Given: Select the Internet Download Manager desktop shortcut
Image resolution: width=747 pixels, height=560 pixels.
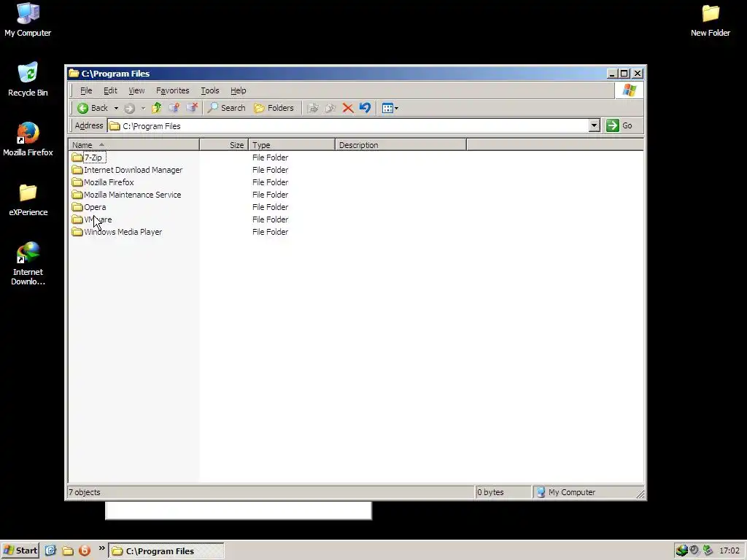Looking at the screenshot, I should (x=28, y=264).
